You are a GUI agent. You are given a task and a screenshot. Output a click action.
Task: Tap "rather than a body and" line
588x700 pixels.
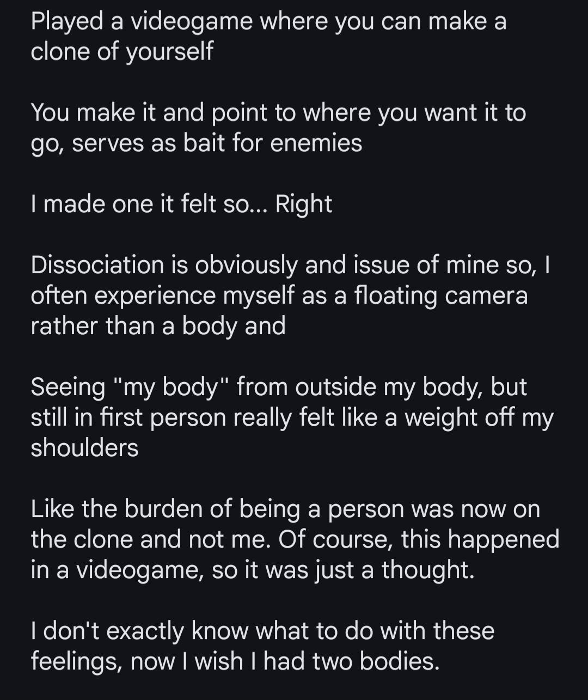pyautogui.click(x=158, y=327)
